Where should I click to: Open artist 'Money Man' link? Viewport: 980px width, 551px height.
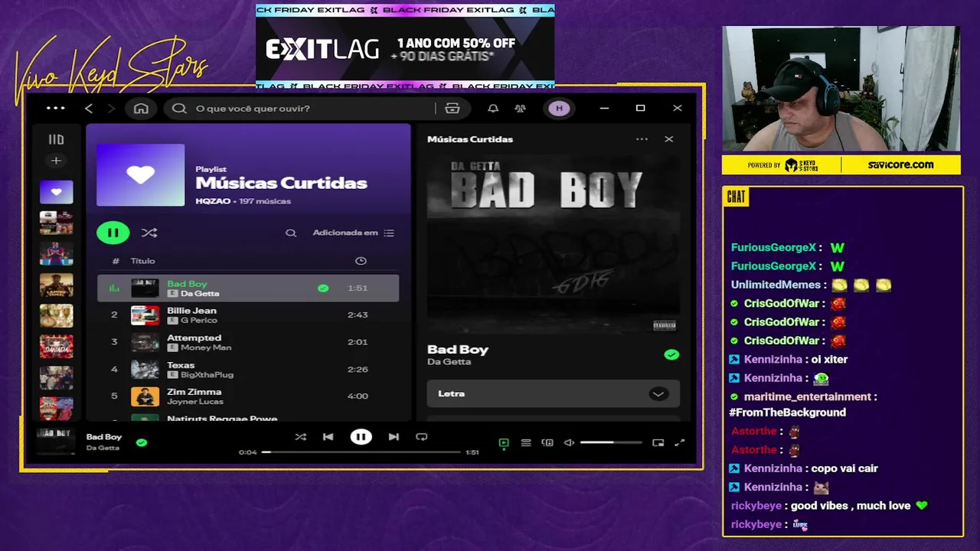coord(206,347)
